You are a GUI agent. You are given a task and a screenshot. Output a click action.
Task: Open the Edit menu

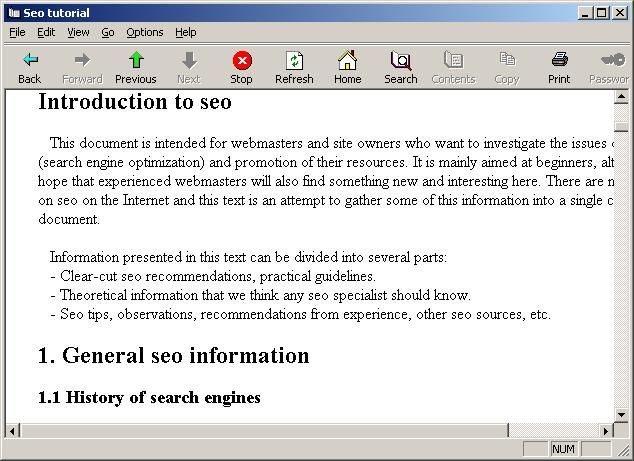tap(46, 32)
